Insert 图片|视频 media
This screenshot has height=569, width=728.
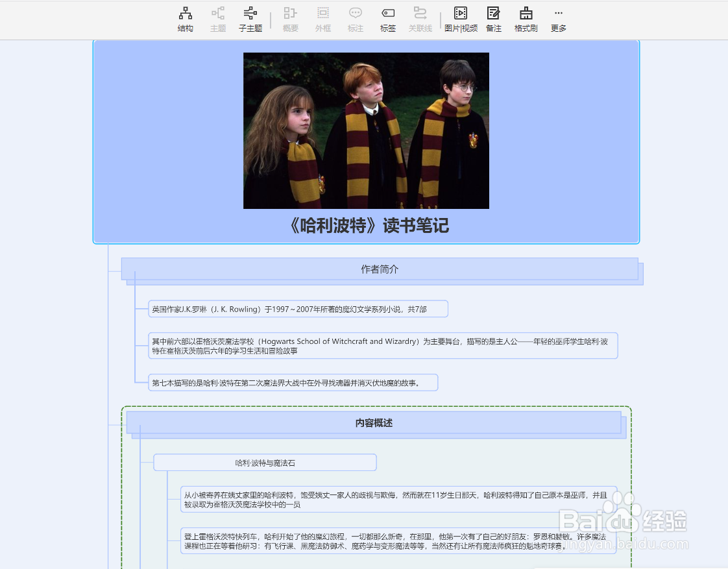pos(461,19)
